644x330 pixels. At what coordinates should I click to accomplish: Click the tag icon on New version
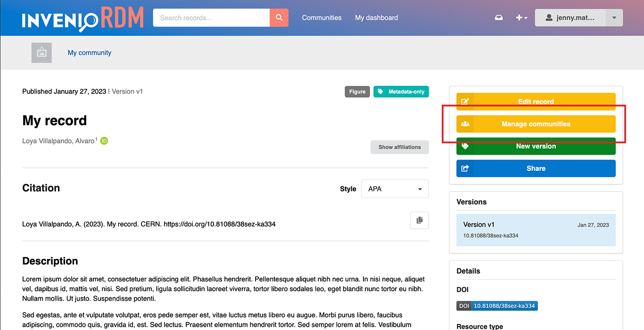pos(465,146)
